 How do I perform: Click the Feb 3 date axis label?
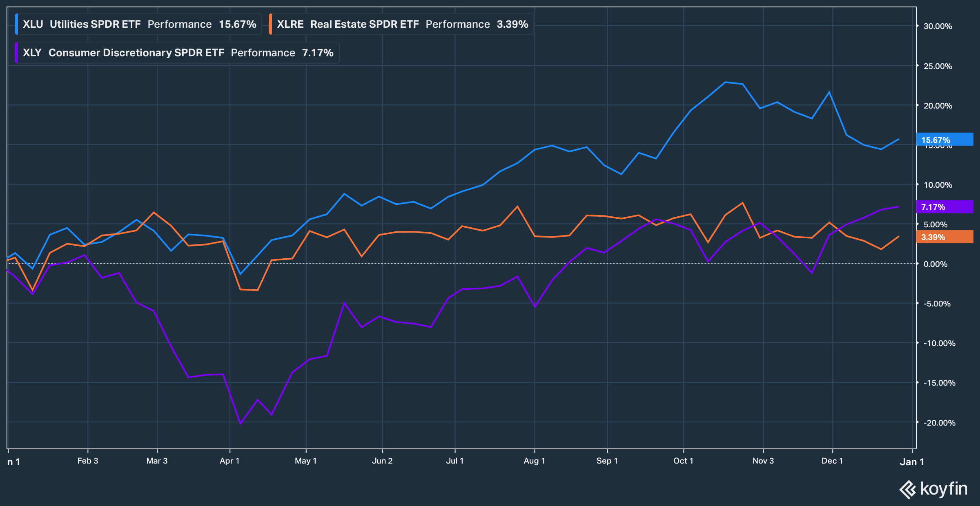point(87,461)
